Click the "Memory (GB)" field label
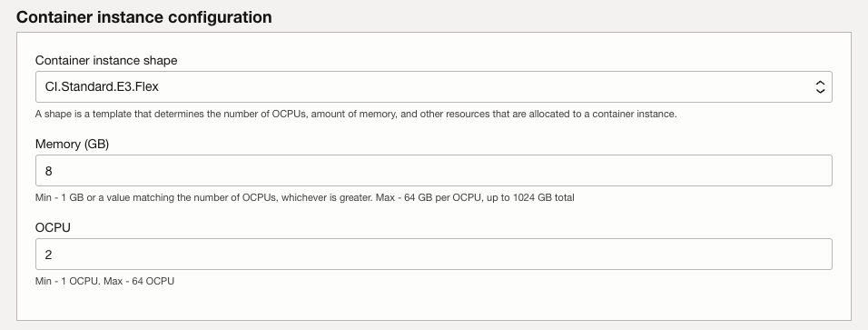This screenshot has height=330, width=868. click(x=72, y=145)
